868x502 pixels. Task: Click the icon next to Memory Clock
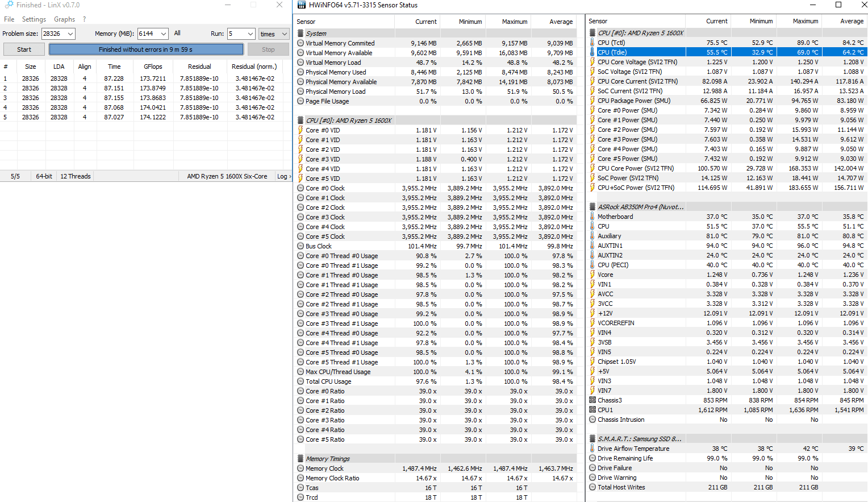[x=301, y=468]
